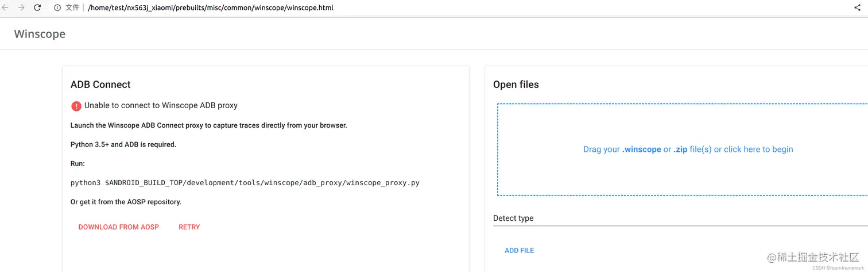
Task: Select the Winscope title in the header
Action: click(40, 34)
